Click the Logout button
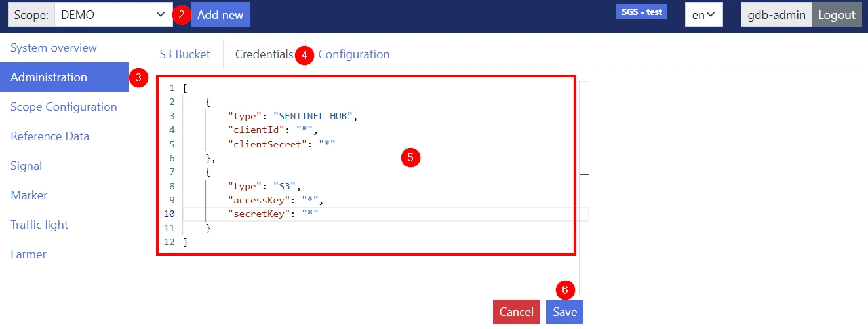 pos(837,14)
